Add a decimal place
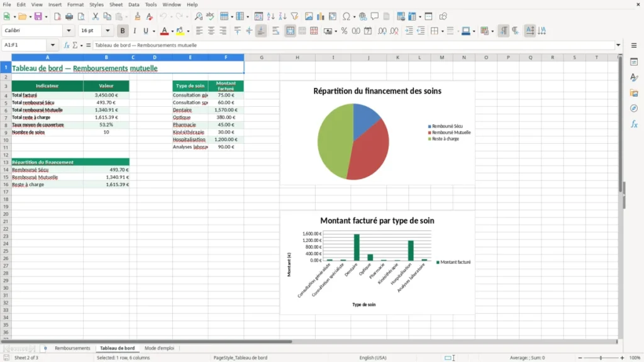This screenshot has height=362, width=644. pos(382,31)
